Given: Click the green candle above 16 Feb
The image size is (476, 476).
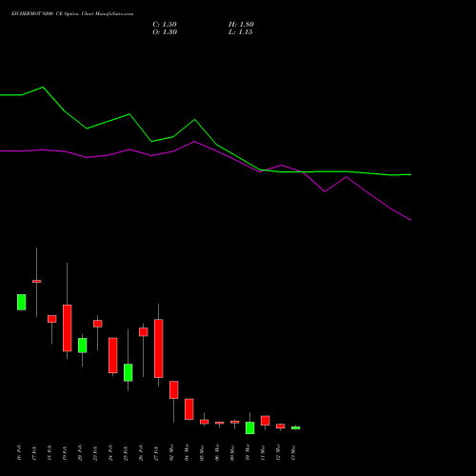Looking at the screenshot, I should click(22, 302).
